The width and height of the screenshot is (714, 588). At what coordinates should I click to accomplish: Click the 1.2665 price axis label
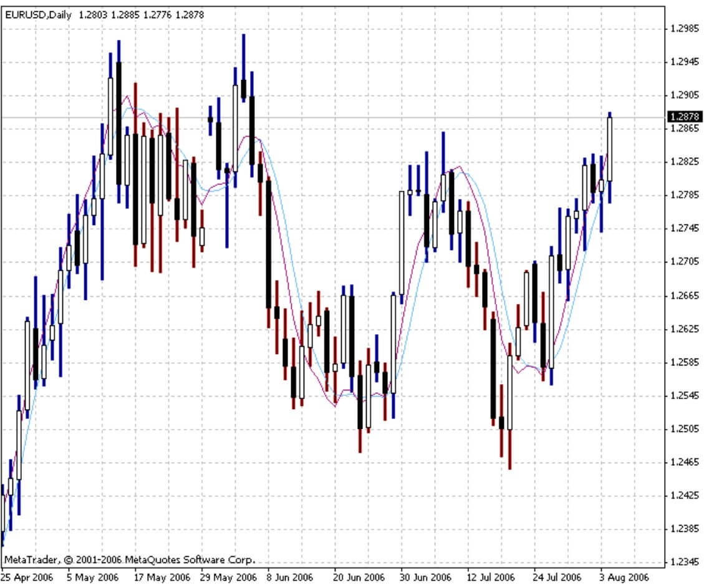(685, 296)
